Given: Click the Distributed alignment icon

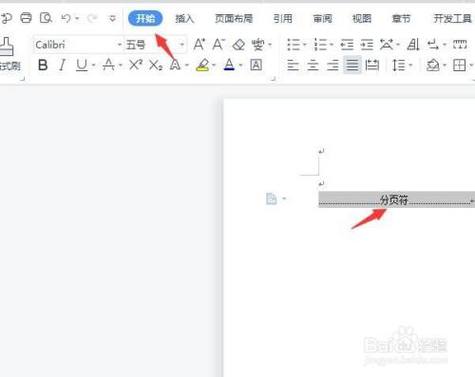Looking at the screenshot, I should [372, 65].
